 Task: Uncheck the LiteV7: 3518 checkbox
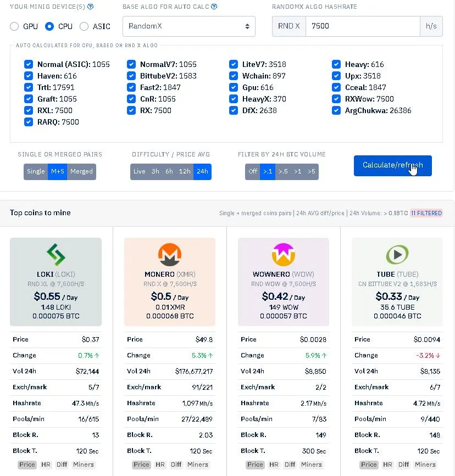tap(234, 64)
